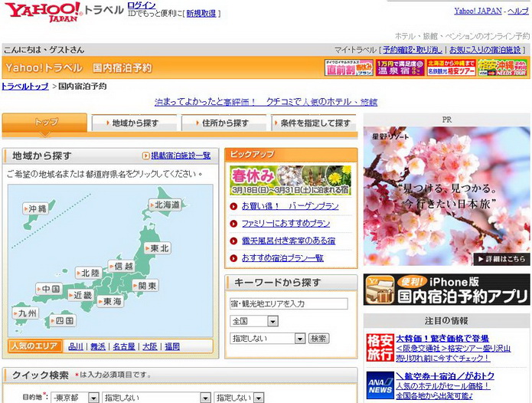
Task: Switch to the 地域から探す tab
Action: coord(135,123)
